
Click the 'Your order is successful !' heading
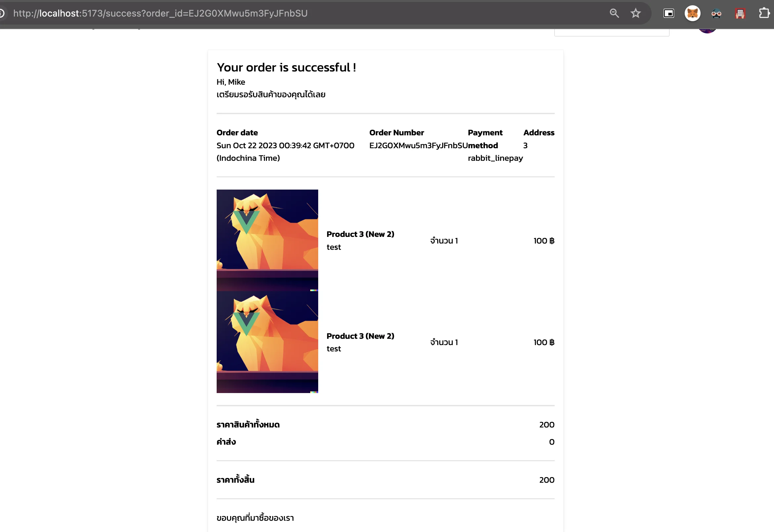click(286, 67)
